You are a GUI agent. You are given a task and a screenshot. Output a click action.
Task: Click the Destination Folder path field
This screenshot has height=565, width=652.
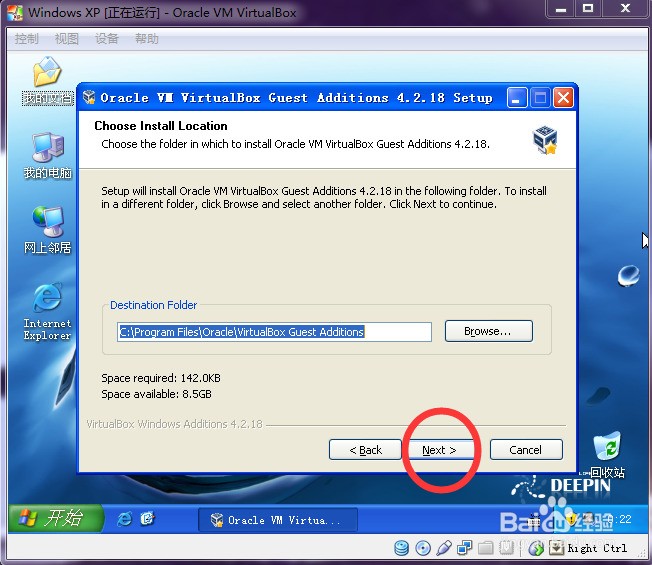click(x=274, y=332)
